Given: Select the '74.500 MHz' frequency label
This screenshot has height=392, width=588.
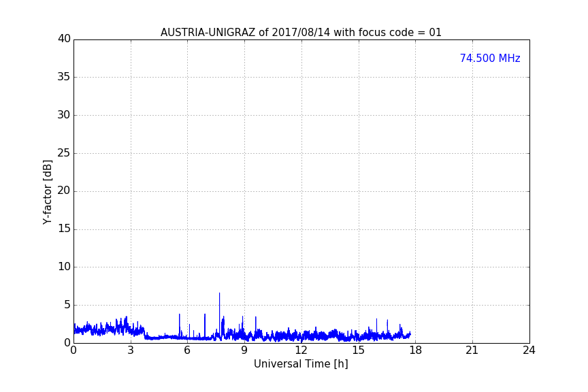Looking at the screenshot, I should click(490, 59).
